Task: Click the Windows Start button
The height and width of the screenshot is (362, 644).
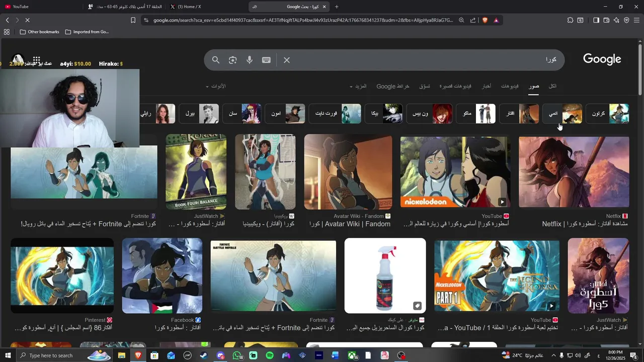Action: coord(8,355)
